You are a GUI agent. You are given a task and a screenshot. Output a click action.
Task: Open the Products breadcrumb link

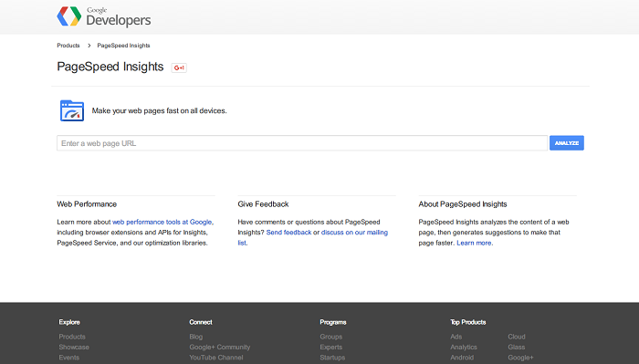click(68, 46)
